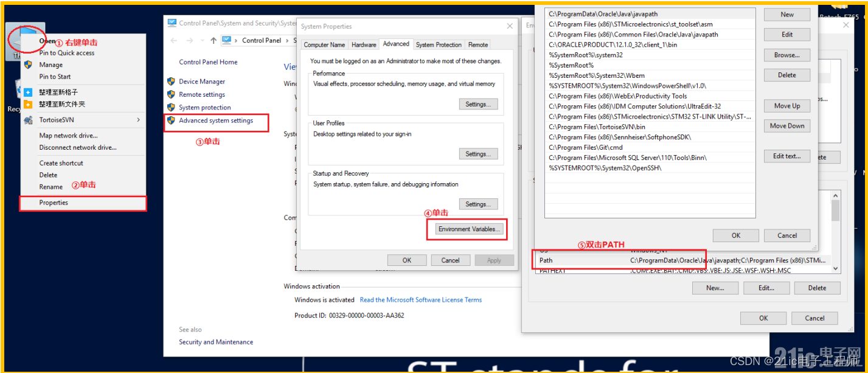Viewport: 868px width, 373px height.
Task: Click Cancel in System Properties
Action: [x=451, y=260]
